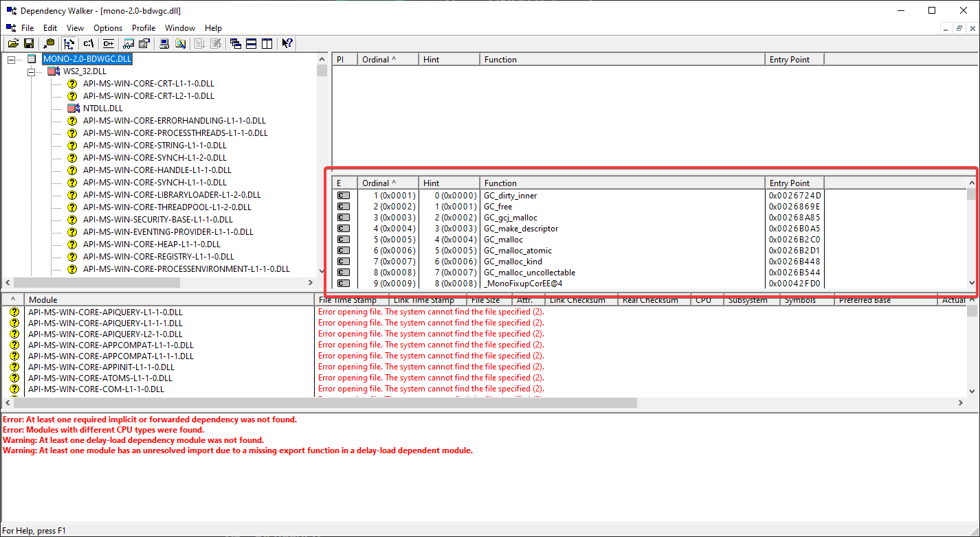Select WS2_32.DLL in the module tree
Screen dimensions: 980x537
(x=85, y=71)
